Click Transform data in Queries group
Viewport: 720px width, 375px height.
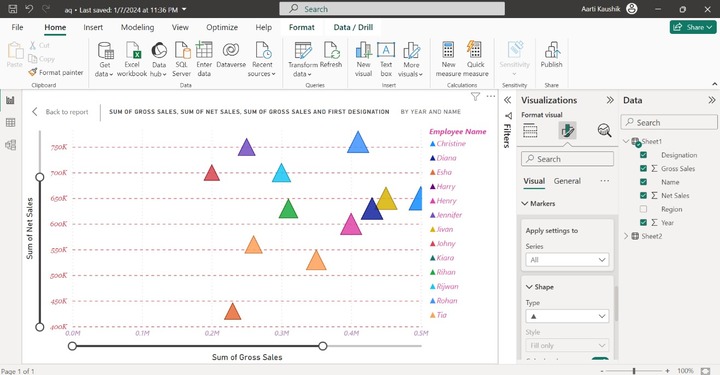click(x=303, y=60)
